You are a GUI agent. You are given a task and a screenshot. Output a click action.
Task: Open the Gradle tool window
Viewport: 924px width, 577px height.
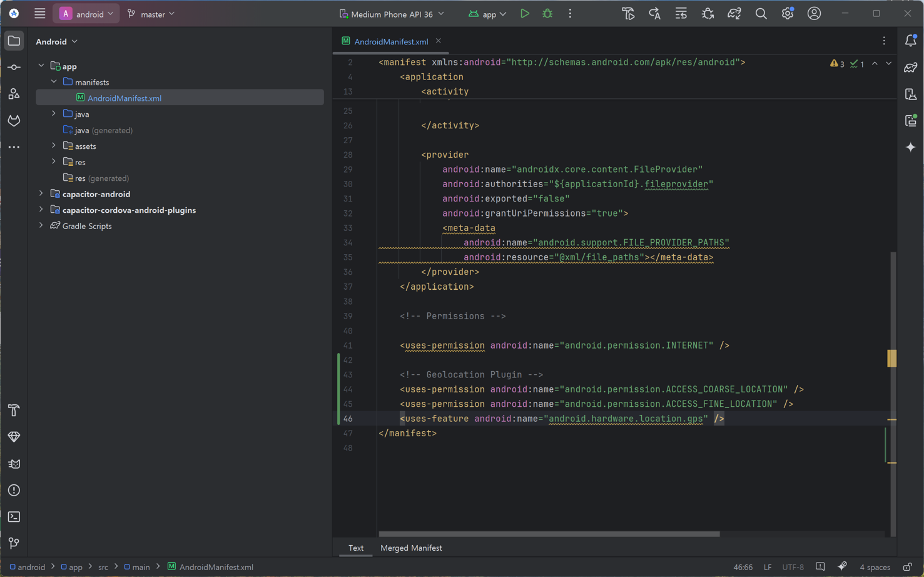point(910,67)
